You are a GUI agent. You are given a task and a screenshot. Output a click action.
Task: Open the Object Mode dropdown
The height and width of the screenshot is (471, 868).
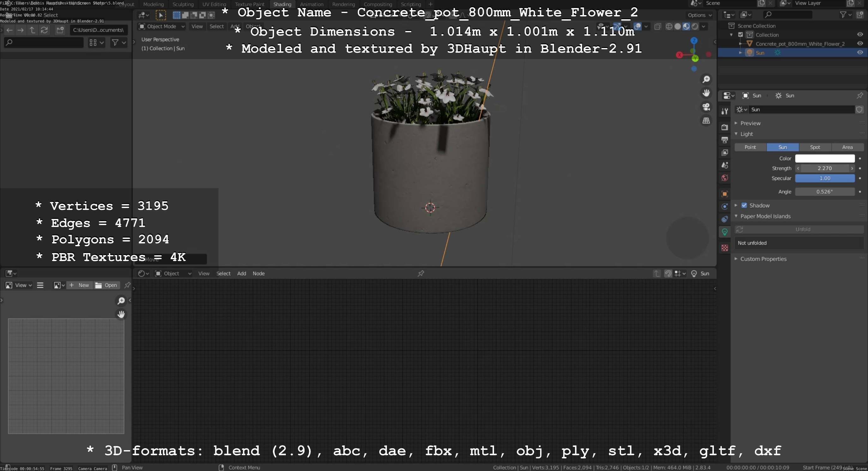click(x=162, y=27)
